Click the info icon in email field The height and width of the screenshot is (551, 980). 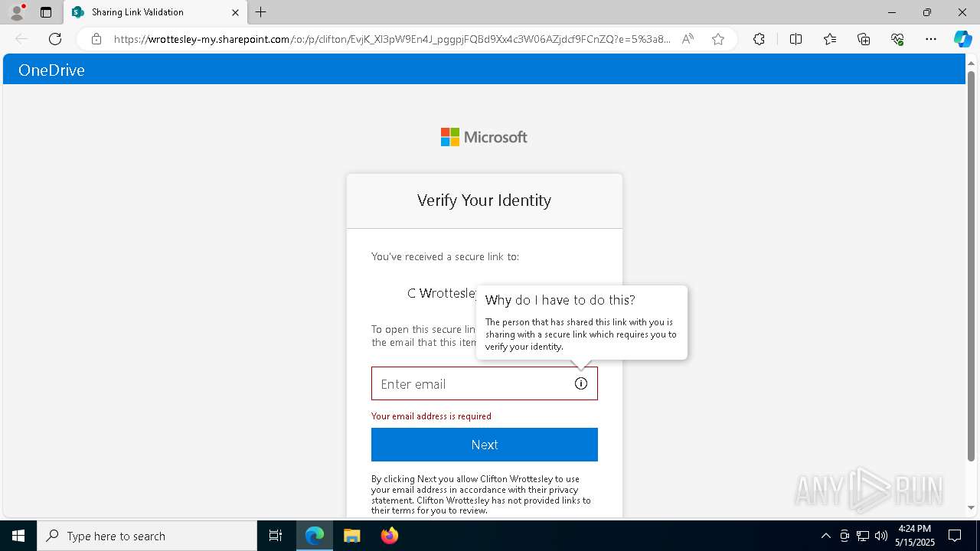[x=581, y=383]
